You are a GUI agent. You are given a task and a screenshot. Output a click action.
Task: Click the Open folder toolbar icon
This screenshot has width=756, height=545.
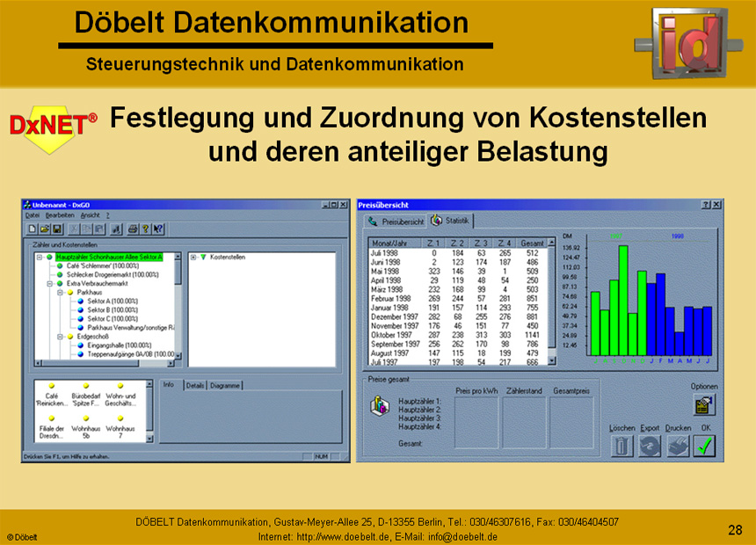44,229
